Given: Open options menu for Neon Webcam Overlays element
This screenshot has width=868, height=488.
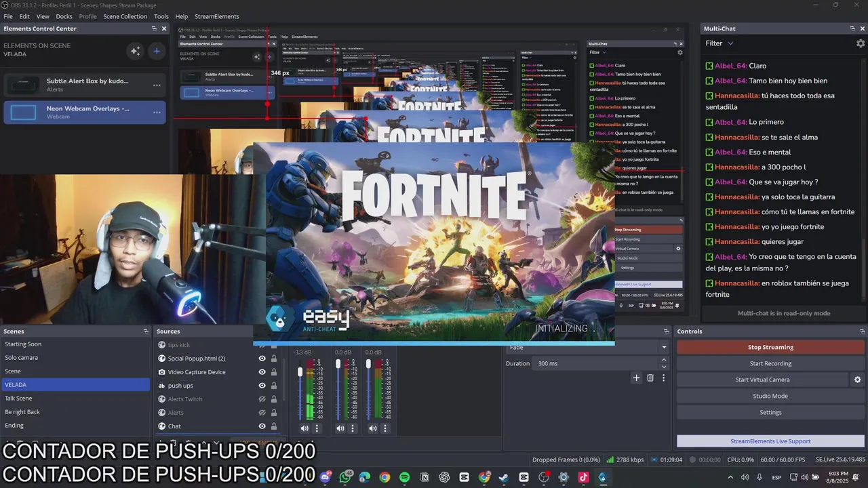Looking at the screenshot, I should point(157,113).
